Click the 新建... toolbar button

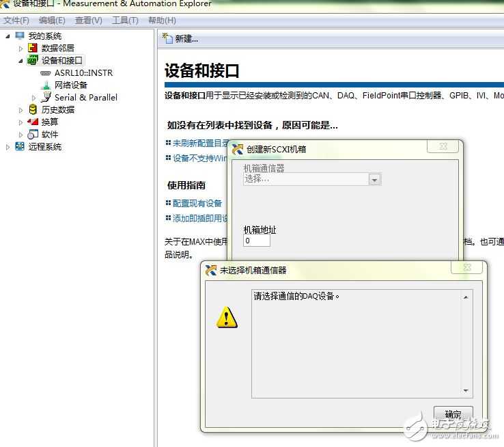pyautogui.click(x=180, y=38)
